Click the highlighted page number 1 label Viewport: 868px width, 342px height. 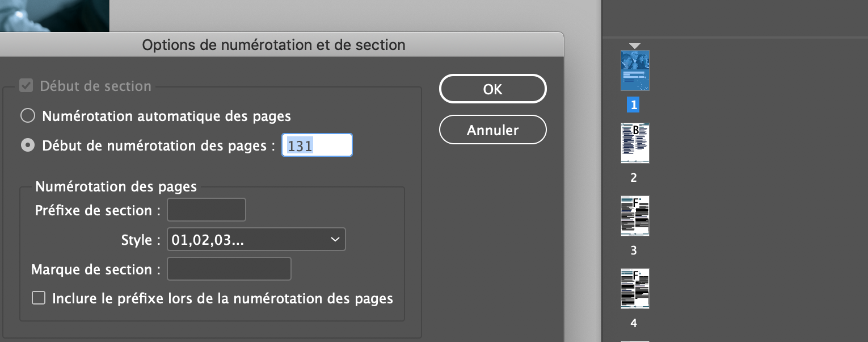(634, 105)
